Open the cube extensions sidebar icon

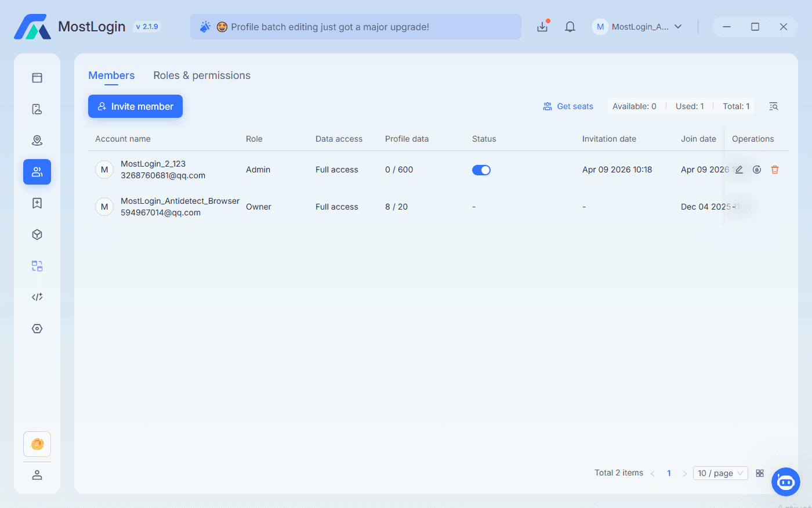pos(37,235)
